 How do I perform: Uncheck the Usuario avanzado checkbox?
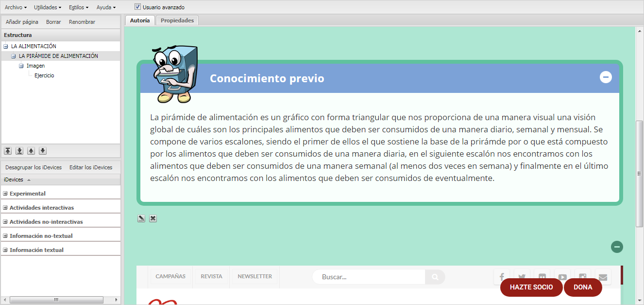(x=138, y=7)
